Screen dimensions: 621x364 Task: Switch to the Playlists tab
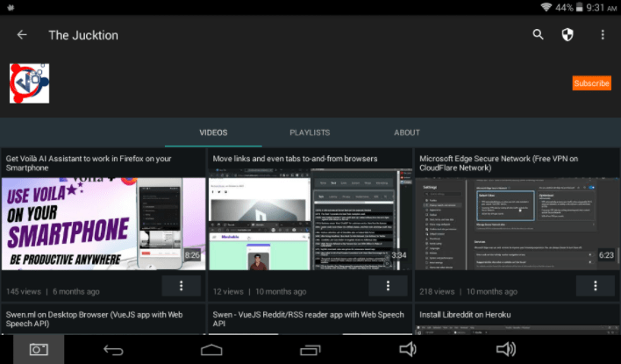(310, 132)
